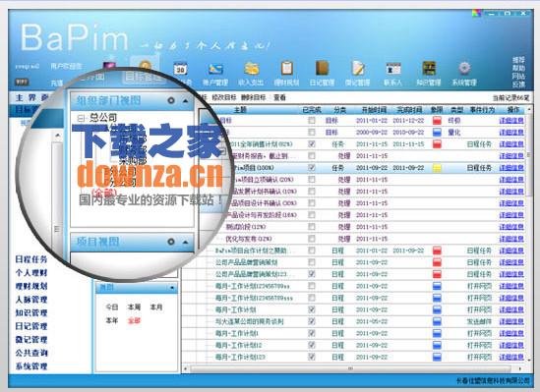Collapse the 组织部门视图 panel arrow
Viewport: 540px width, 392px height.
click(x=186, y=101)
